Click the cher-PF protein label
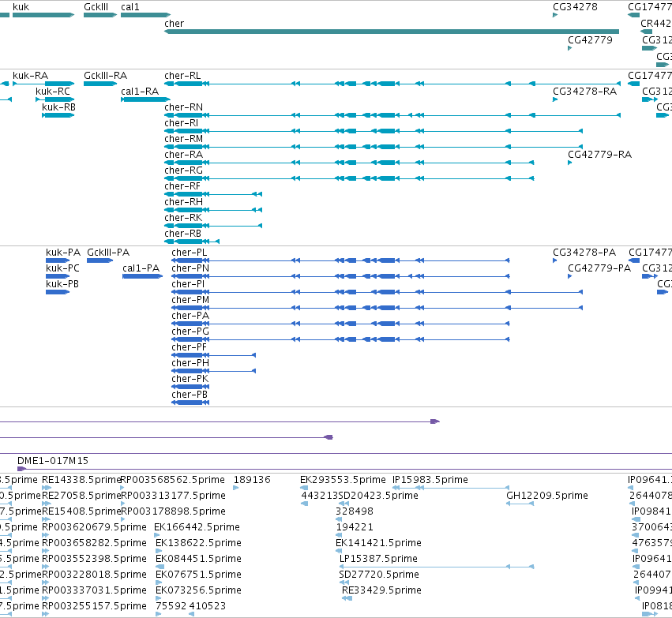The image size is (672, 618). coord(189,348)
